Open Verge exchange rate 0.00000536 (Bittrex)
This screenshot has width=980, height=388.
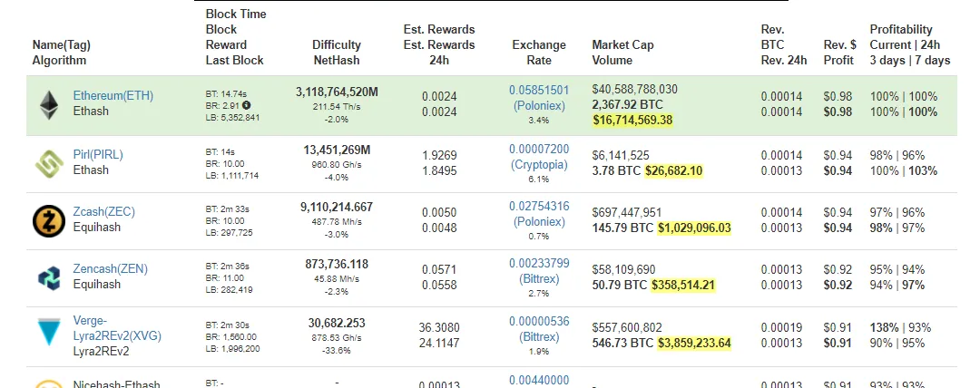click(539, 329)
